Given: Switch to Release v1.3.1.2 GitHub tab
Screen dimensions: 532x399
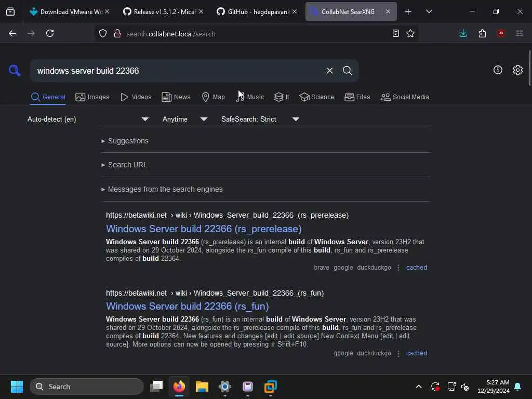Looking at the screenshot, I should (163, 11).
